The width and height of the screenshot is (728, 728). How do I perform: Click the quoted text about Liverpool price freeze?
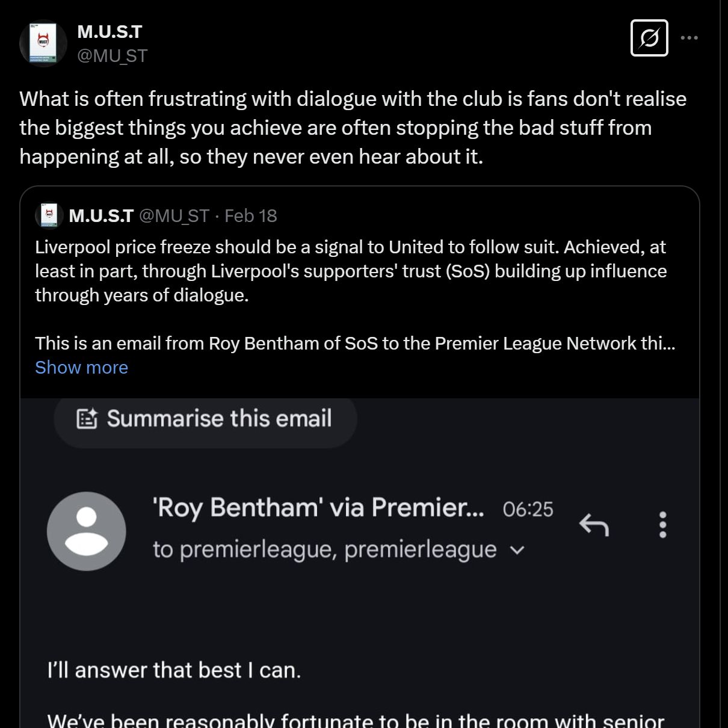350,271
